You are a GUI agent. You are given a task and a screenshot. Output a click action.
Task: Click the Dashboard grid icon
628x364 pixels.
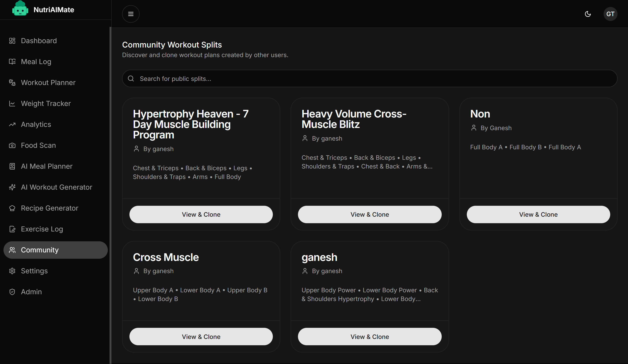click(12, 41)
